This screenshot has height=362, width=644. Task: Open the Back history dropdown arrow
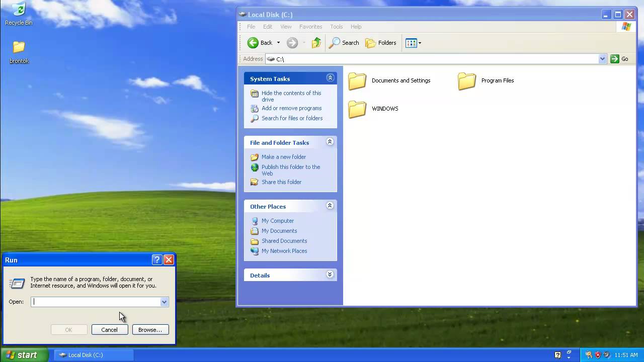point(278,43)
